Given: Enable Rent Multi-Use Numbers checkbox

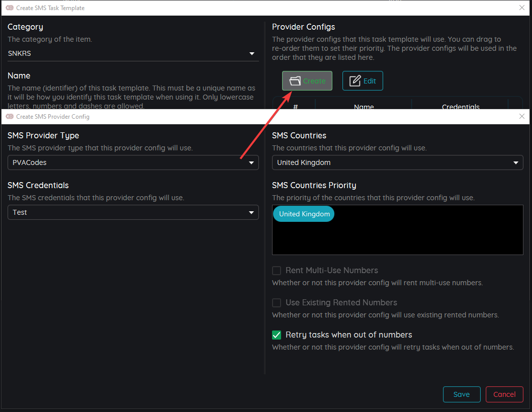Looking at the screenshot, I should click(277, 271).
